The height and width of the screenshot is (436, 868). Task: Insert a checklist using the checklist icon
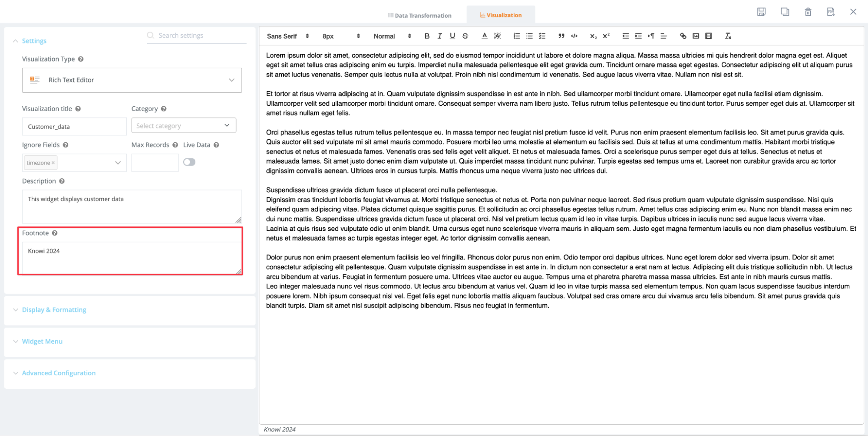coord(541,36)
